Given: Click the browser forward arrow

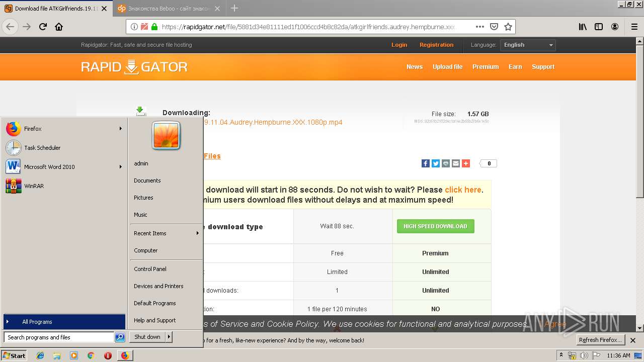Looking at the screenshot, I should click(x=27, y=27).
